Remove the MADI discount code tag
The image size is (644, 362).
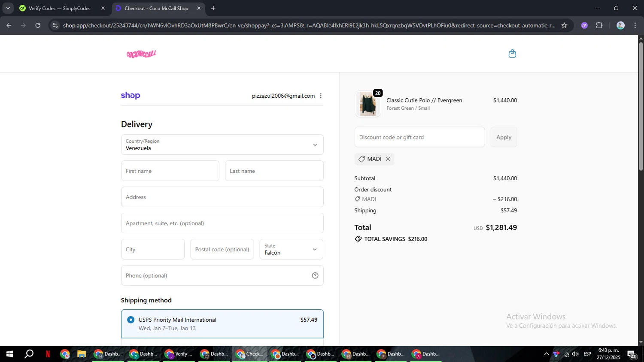[388, 159]
